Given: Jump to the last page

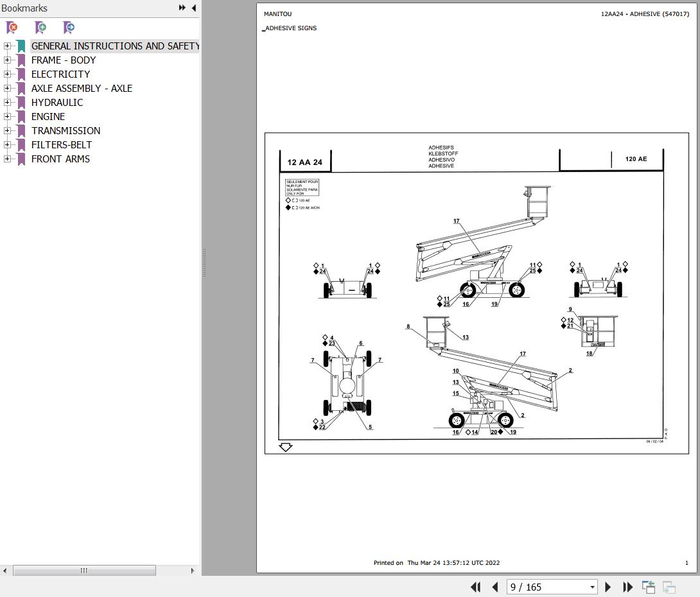Looking at the screenshot, I should [627, 587].
